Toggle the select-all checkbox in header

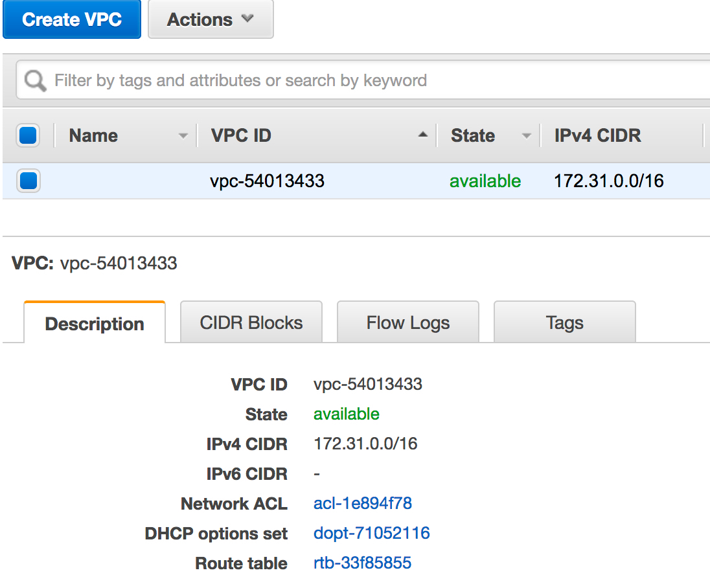(29, 135)
